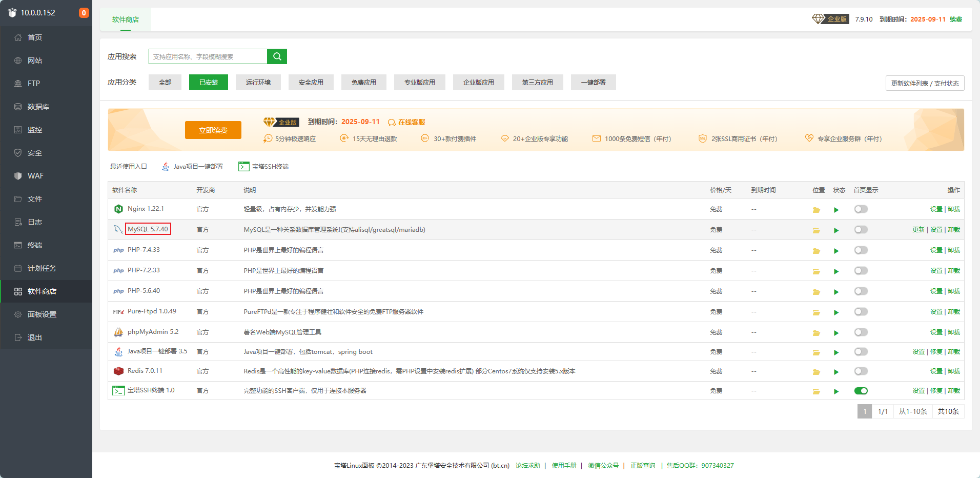The image size is (980, 478).
Task: Enable homepage display for Nginx
Action: 861,209
